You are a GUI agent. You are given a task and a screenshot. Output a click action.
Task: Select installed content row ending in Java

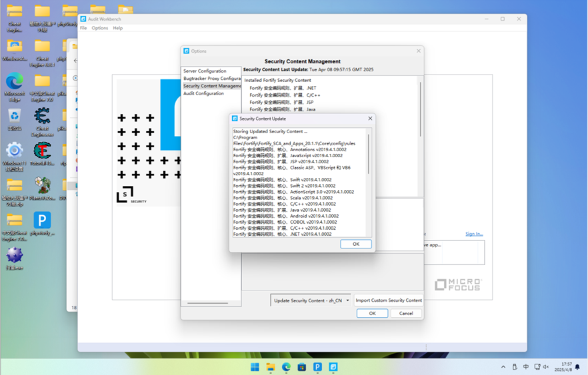[x=283, y=109]
